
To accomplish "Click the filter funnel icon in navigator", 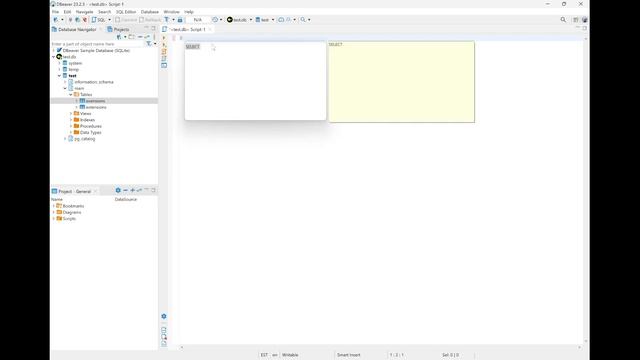I will click(x=149, y=44).
